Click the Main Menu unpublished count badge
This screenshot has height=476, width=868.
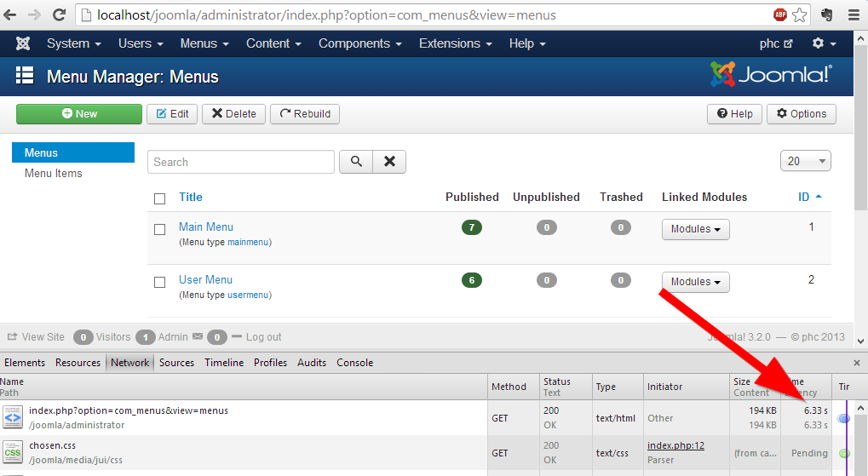click(546, 227)
